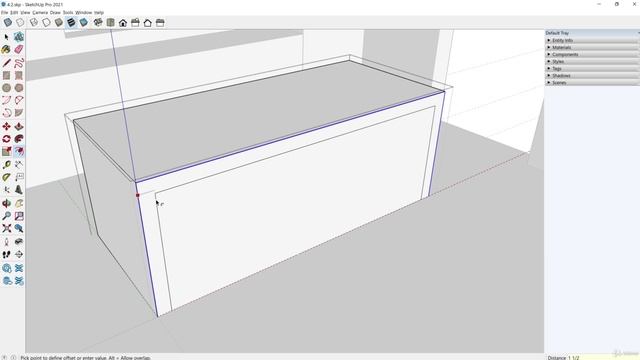640x360 pixels.
Task: Activate the Push/Pull tool
Action: (x=19, y=127)
